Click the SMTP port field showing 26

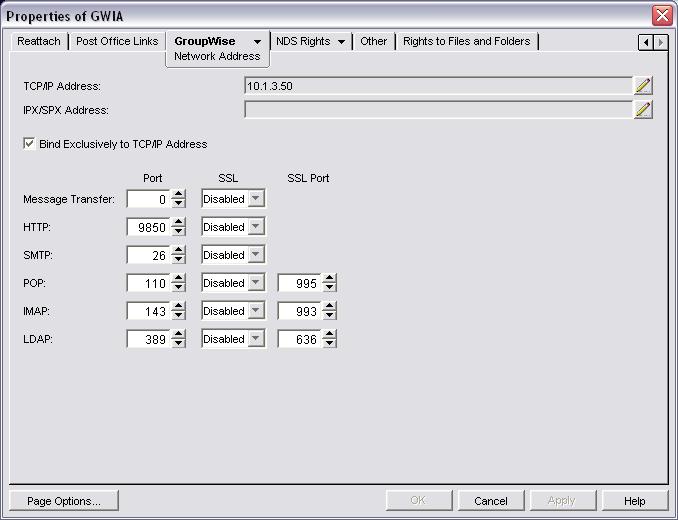pos(148,255)
